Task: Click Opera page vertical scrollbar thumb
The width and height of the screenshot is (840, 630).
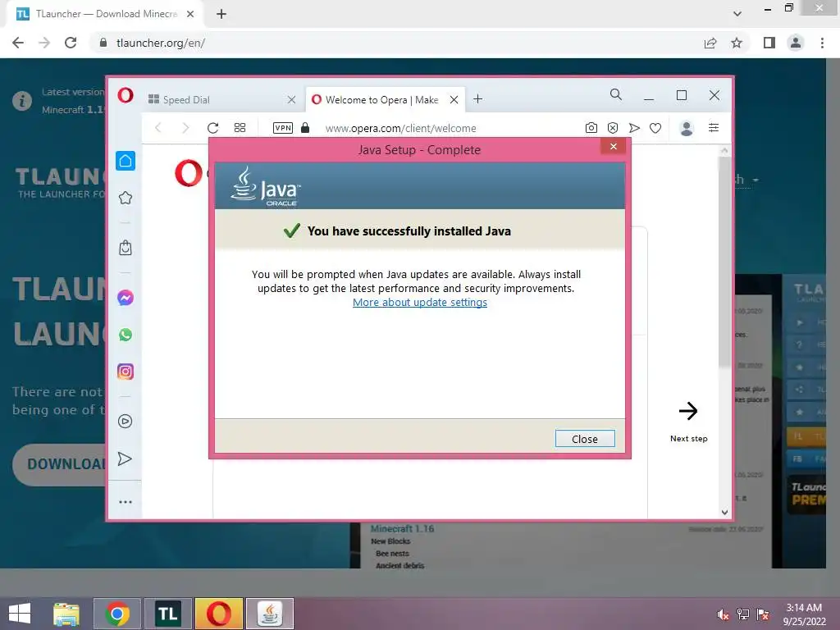Action: pos(724,262)
